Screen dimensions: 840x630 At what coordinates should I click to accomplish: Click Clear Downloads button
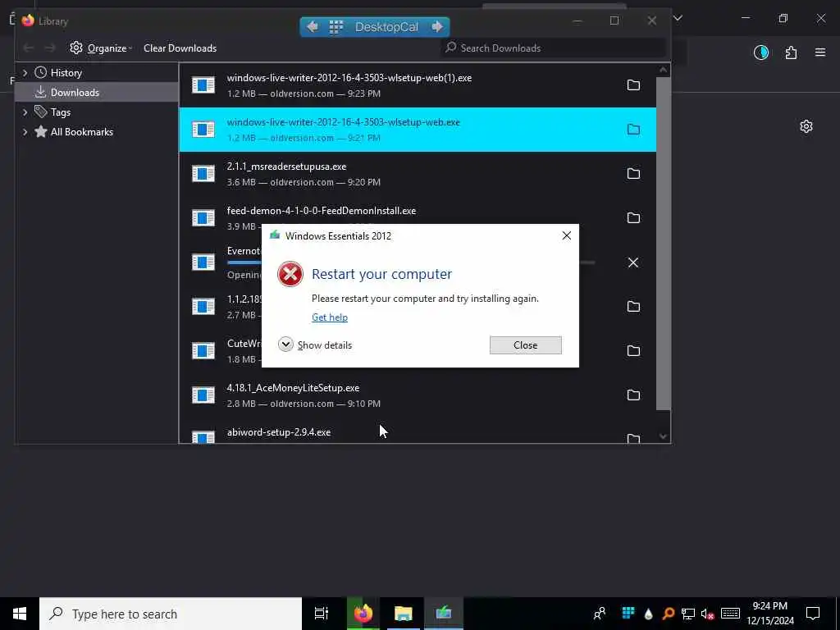tap(180, 48)
